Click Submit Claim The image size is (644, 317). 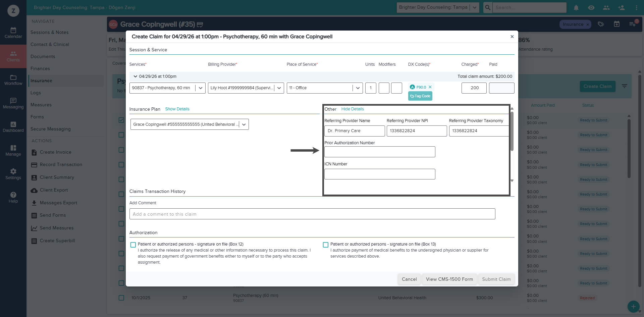(x=496, y=279)
